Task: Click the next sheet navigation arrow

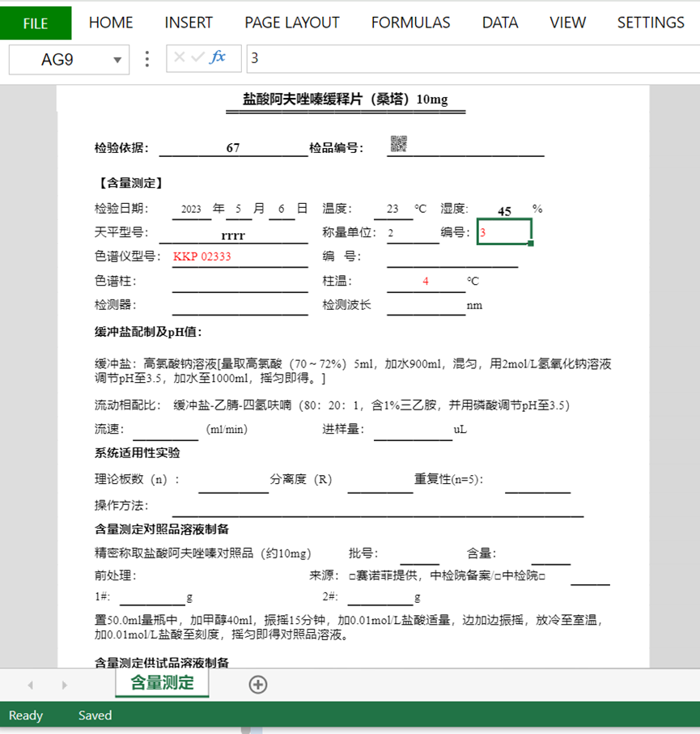Action: tap(64, 685)
